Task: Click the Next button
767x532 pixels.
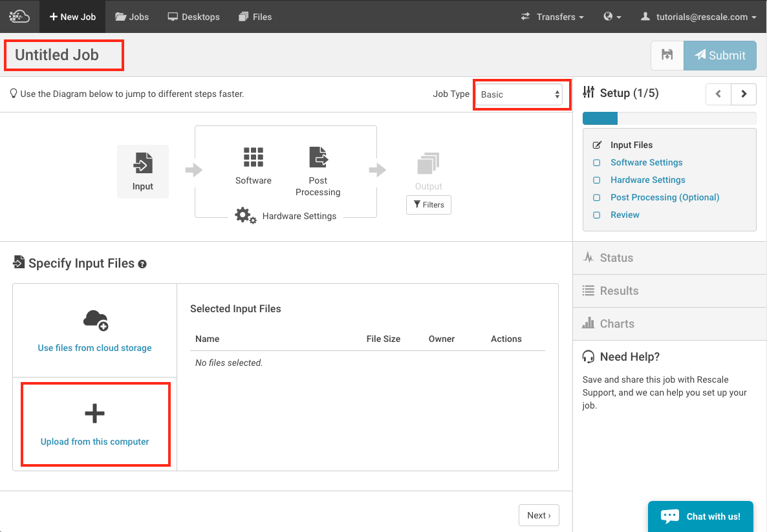Action: pyautogui.click(x=539, y=515)
